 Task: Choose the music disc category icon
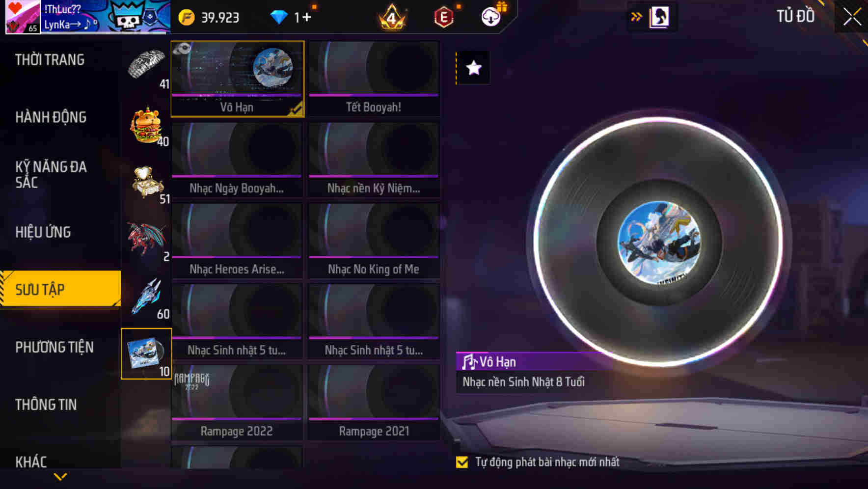pos(146,353)
